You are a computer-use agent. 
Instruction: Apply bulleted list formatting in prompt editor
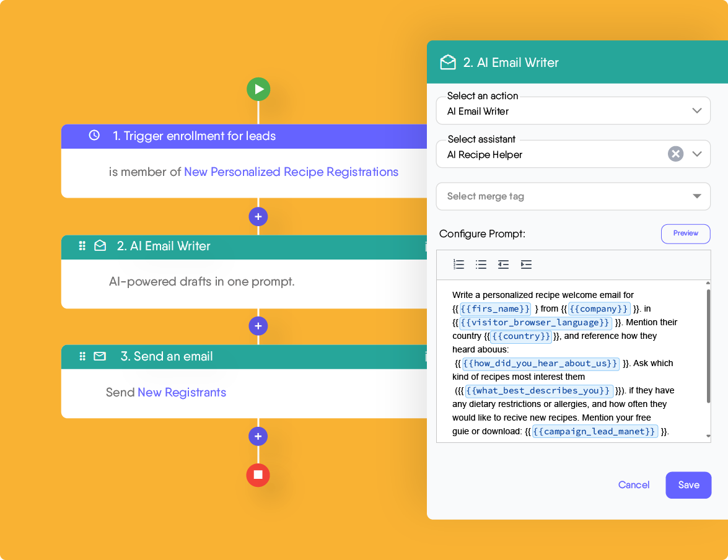coord(481,265)
